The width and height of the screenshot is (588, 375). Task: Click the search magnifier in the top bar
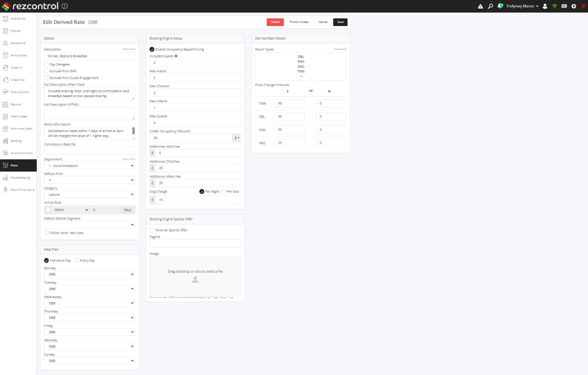[x=492, y=6]
